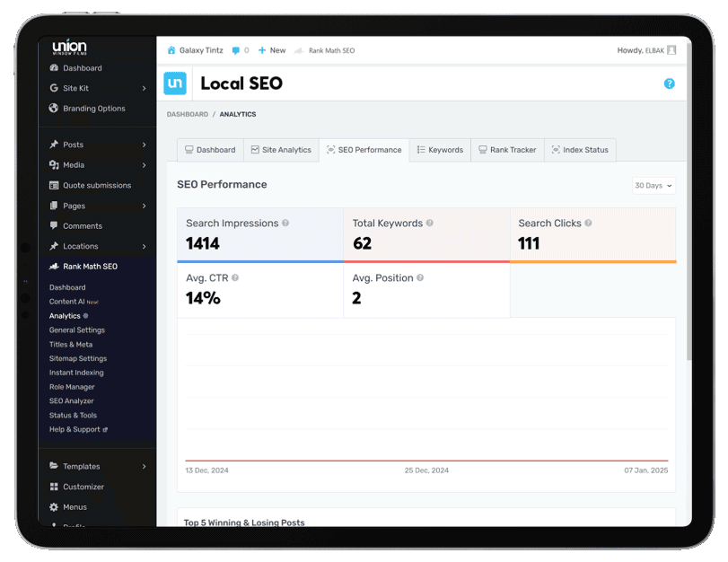Image resolution: width=728 pixels, height=562 pixels.
Task: Click the '25 Dec, 2024' chart date label
Action: (x=426, y=470)
